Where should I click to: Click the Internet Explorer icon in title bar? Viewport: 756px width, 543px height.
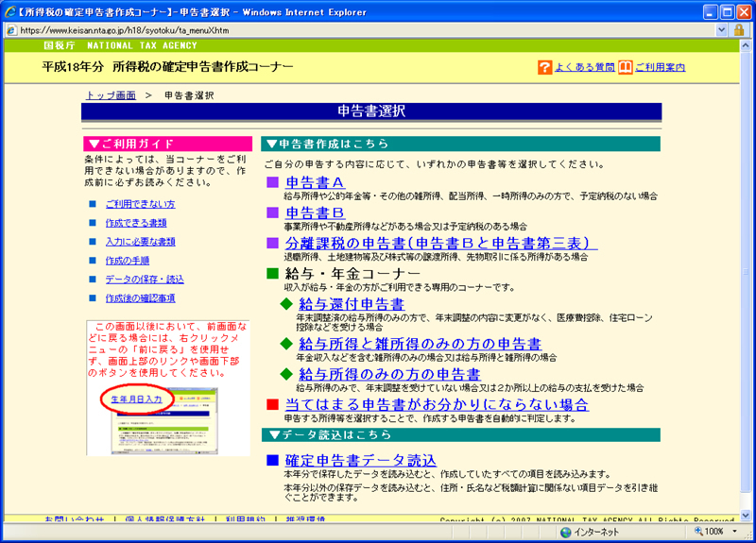[x=9, y=9]
